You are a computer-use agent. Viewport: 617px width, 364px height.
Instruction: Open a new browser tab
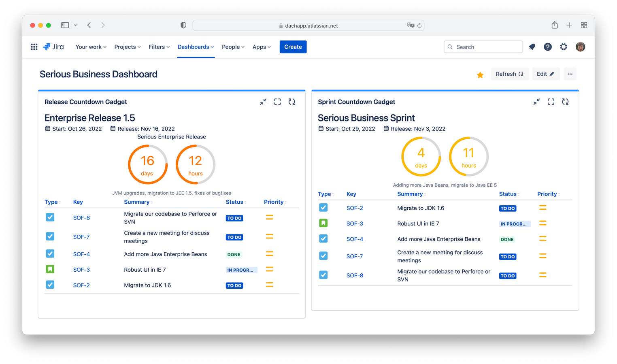(x=569, y=25)
